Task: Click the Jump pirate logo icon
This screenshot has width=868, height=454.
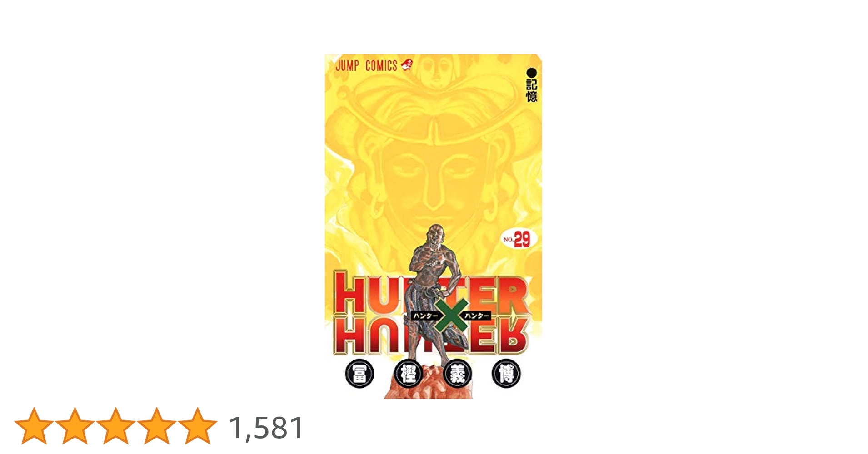Action: 407,64
